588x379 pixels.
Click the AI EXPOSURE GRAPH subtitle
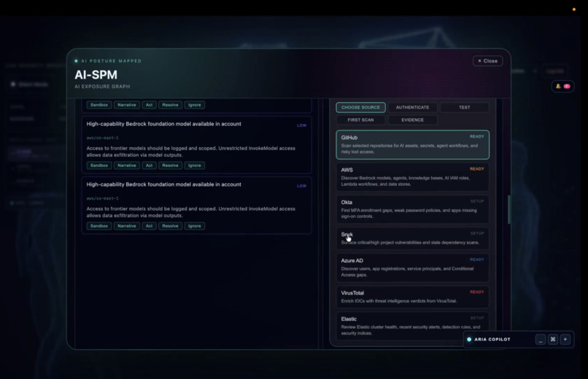click(x=102, y=87)
